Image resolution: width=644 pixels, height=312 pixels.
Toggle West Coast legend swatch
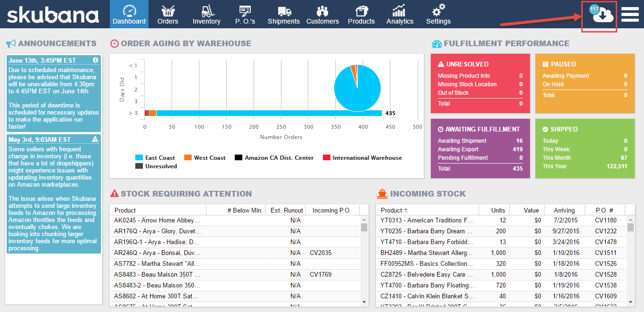click(188, 158)
